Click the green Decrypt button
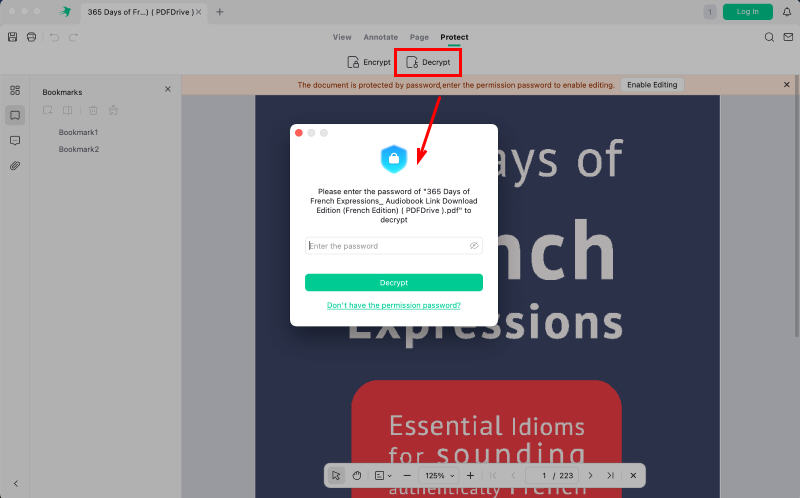The height and width of the screenshot is (498, 800). (x=394, y=283)
